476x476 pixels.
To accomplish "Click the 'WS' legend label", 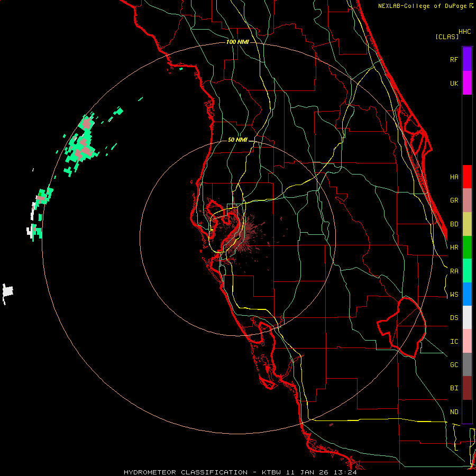I will [454, 295].
